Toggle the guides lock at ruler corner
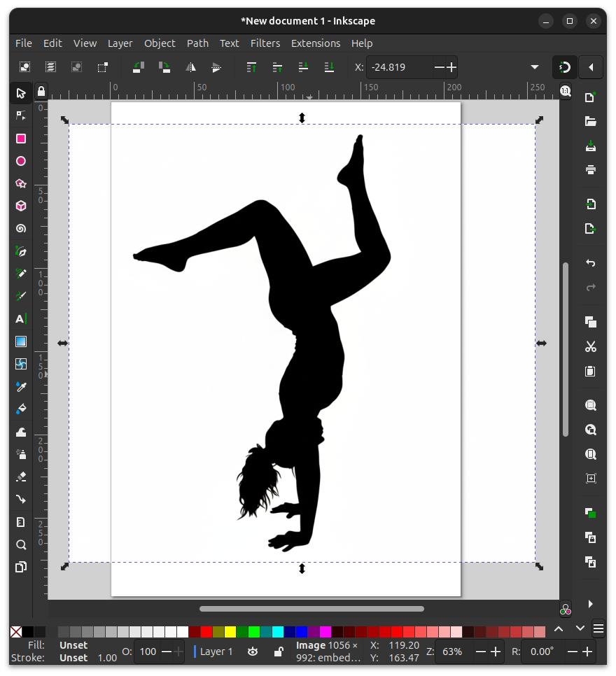 [41, 92]
